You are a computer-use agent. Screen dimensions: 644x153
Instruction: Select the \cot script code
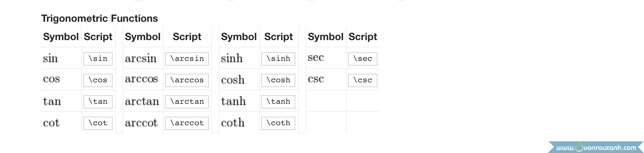tap(98, 123)
